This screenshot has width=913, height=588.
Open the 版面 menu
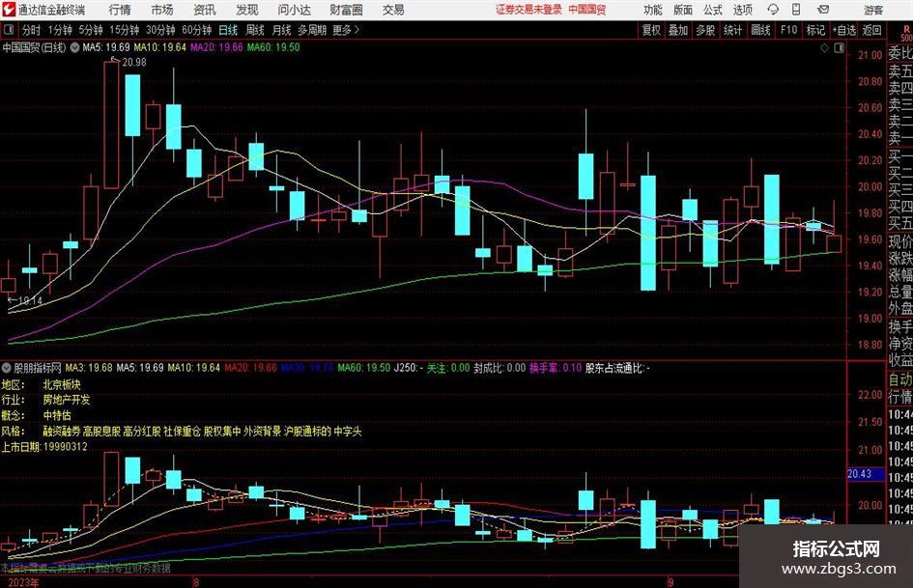(x=683, y=10)
